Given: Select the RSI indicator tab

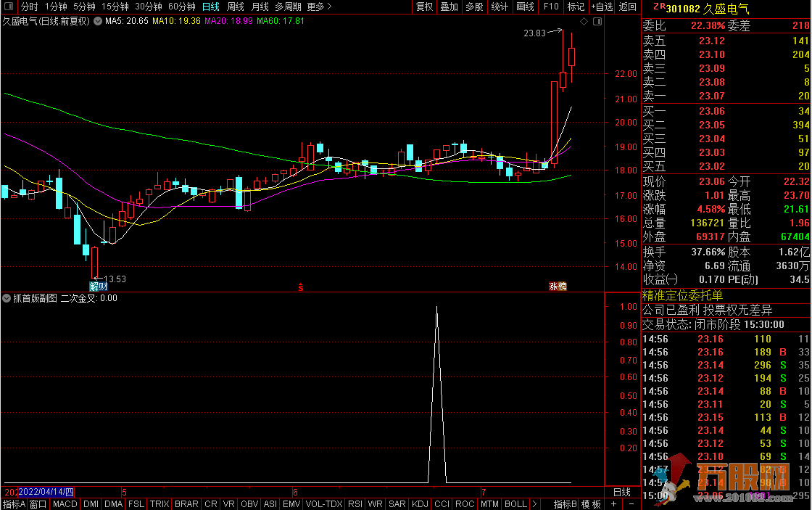Looking at the screenshot, I should click(x=355, y=504).
